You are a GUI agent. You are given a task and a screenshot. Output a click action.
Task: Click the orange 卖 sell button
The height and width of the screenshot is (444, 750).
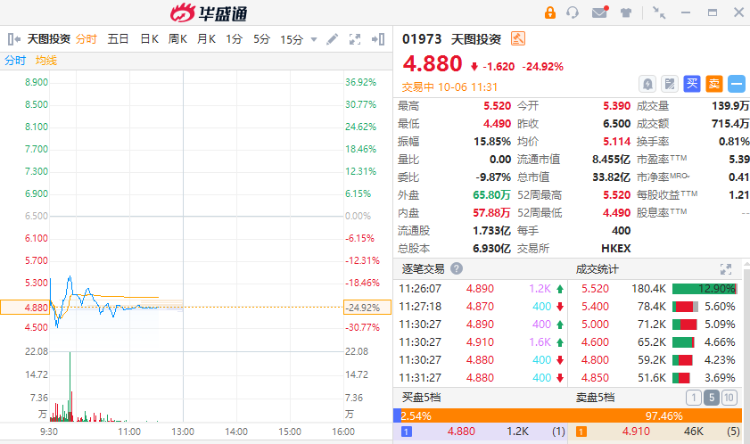[x=714, y=84]
